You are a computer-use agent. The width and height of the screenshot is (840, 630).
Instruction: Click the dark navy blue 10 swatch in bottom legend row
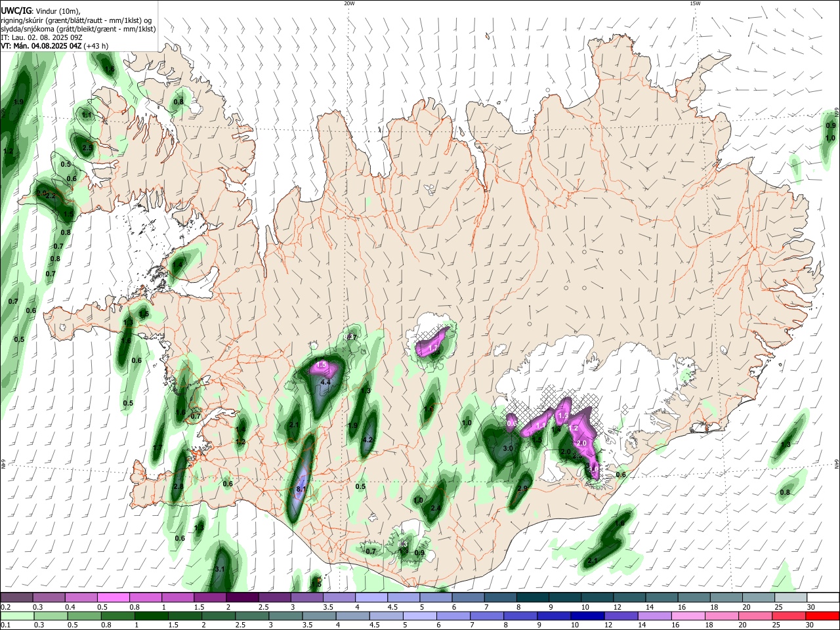[586, 616]
